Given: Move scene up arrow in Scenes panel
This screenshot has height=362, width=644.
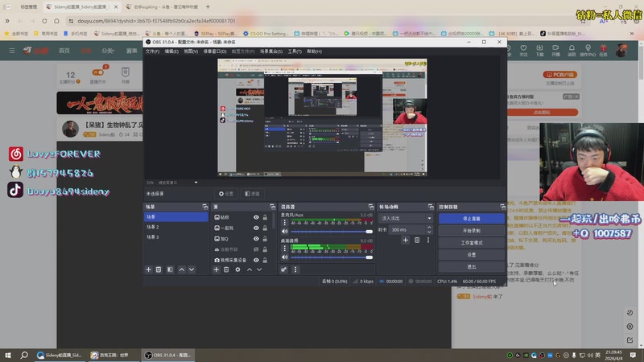Looking at the screenshot, I should (x=182, y=269).
